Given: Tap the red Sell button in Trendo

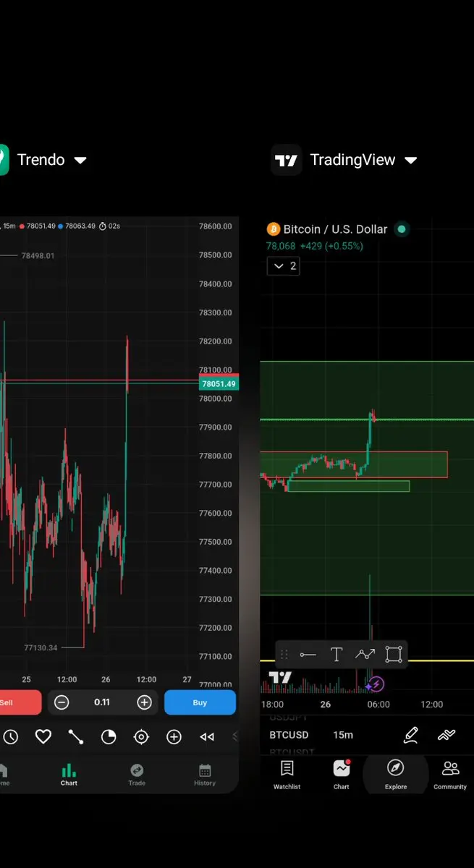Looking at the screenshot, I should pos(20,702).
